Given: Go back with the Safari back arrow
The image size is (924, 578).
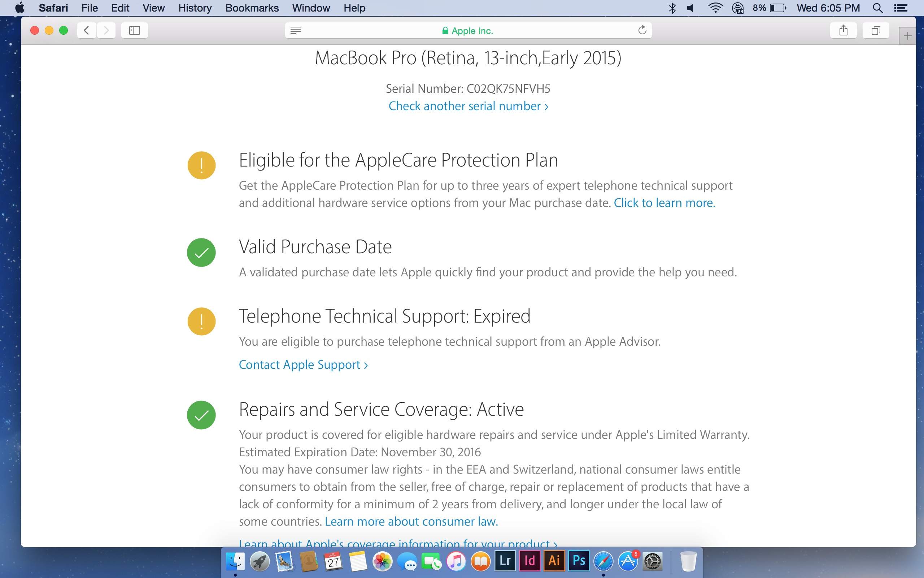Looking at the screenshot, I should (x=87, y=30).
